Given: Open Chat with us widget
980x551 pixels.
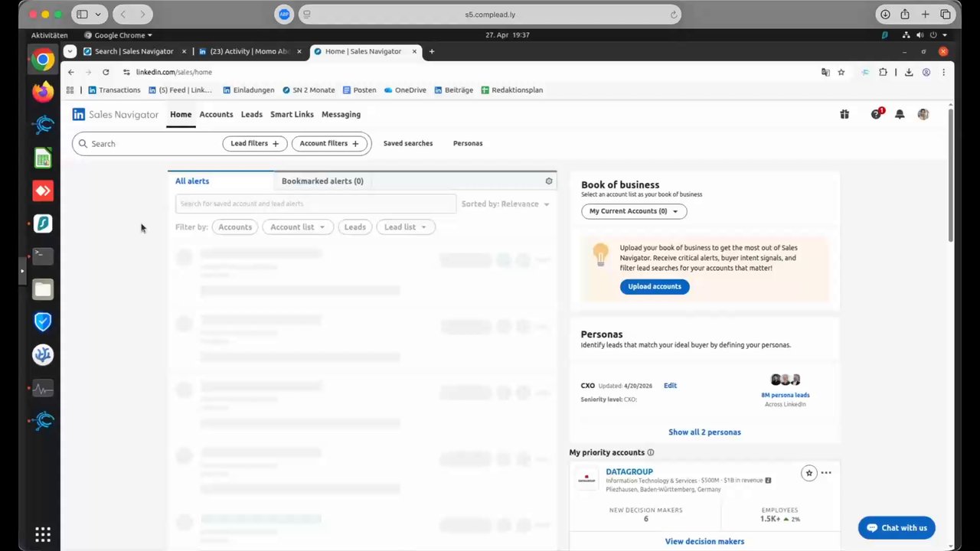Looking at the screenshot, I should (x=897, y=528).
